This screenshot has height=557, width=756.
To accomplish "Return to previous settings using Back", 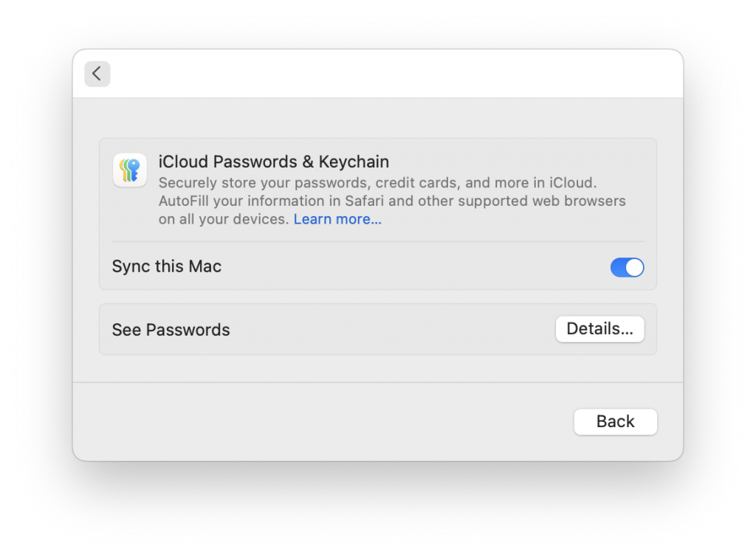I will (615, 421).
